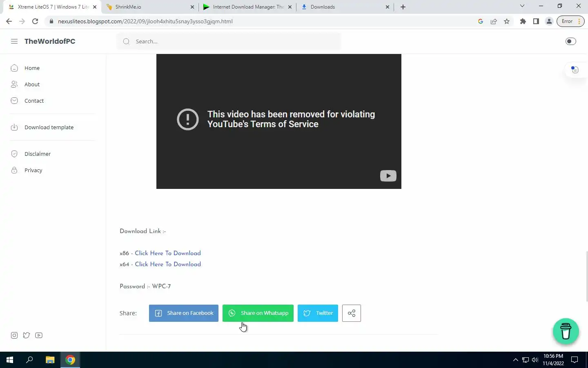Click Share on Whatsapp button

pos(258,313)
